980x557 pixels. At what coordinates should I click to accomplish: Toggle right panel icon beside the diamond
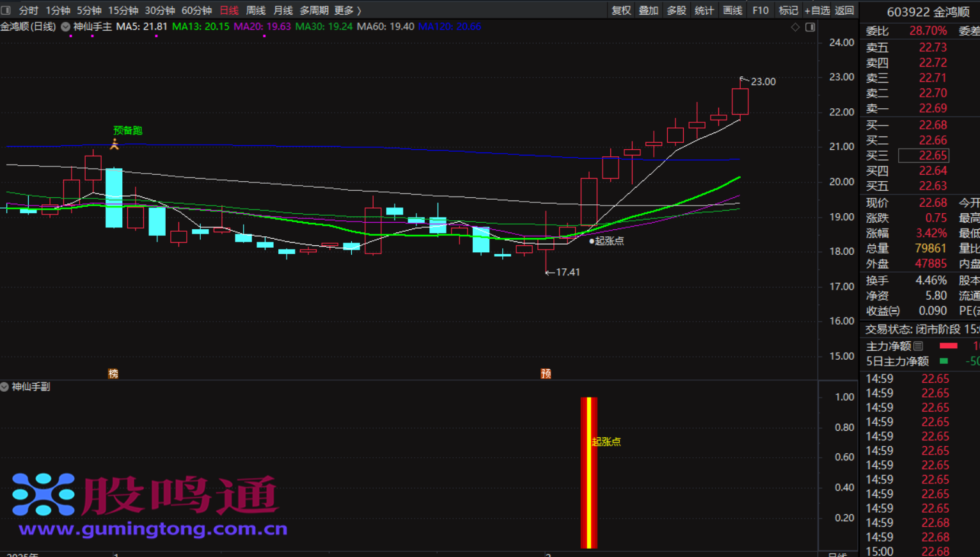810,27
